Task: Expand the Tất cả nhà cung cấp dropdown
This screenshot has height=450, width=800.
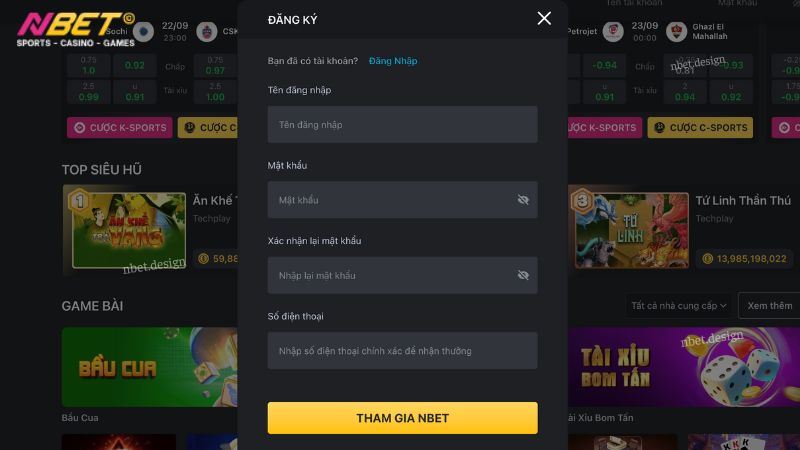Action: coord(678,306)
